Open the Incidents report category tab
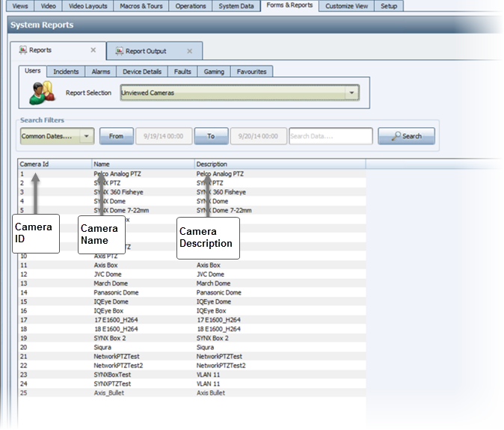504x430 pixels. click(66, 72)
